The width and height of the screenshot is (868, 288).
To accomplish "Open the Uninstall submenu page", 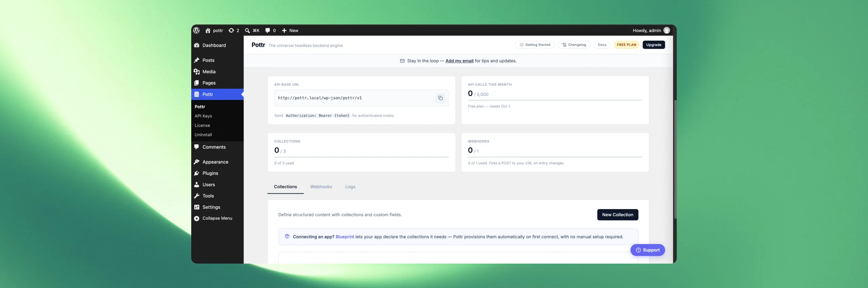I will pos(203,135).
